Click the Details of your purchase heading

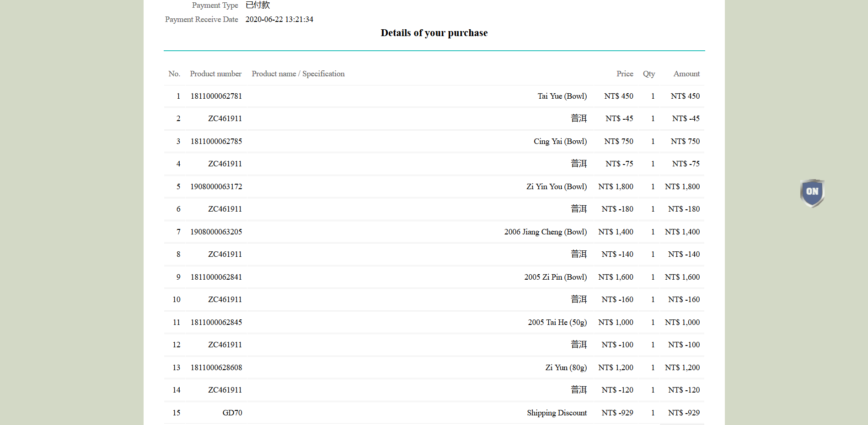click(434, 33)
